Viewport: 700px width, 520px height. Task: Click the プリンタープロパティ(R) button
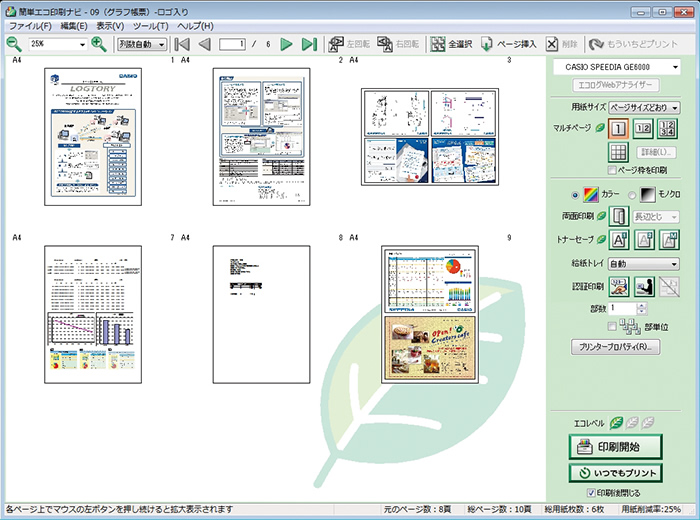[x=614, y=348]
